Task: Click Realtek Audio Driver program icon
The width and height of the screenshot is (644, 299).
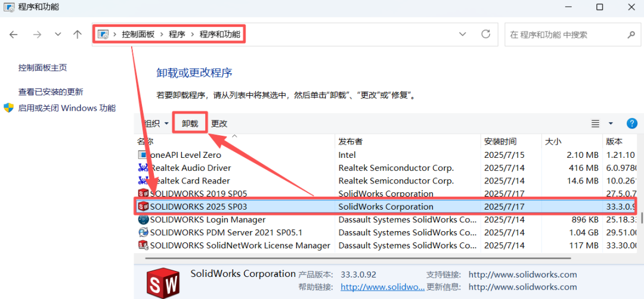Action: point(143,168)
